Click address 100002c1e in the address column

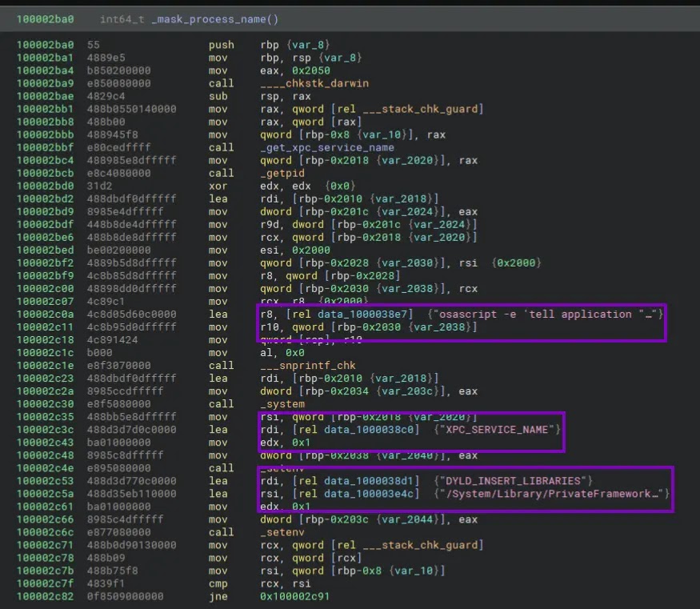pos(45,366)
